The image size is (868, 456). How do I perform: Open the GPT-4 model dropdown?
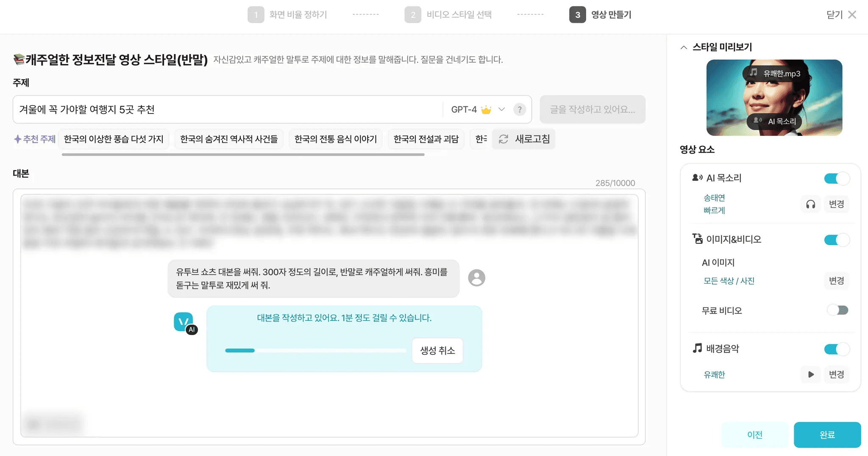(x=501, y=109)
